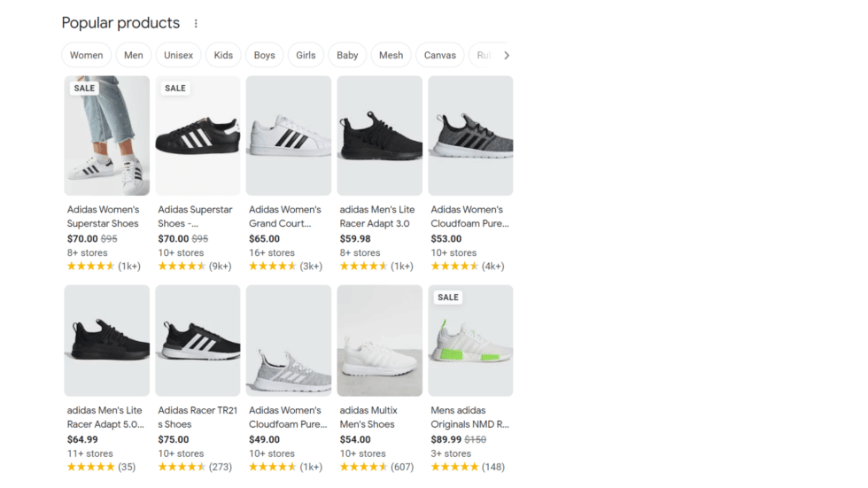The height and width of the screenshot is (488, 868).
Task: Click SALE badge on Women's Superstar Shoes
Action: 84,88
